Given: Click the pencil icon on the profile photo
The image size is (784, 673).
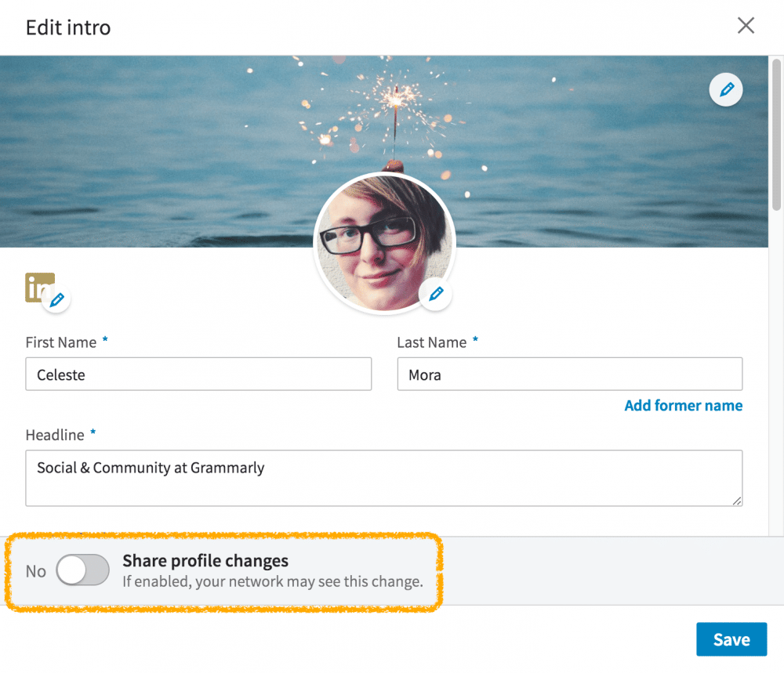Looking at the screenshot, I should (435, 294).
